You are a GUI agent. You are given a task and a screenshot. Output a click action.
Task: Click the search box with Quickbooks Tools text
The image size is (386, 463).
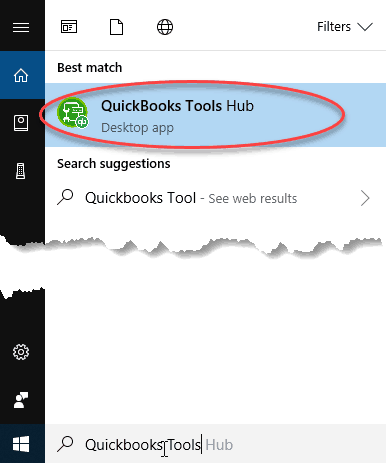(x=215, y=444)
